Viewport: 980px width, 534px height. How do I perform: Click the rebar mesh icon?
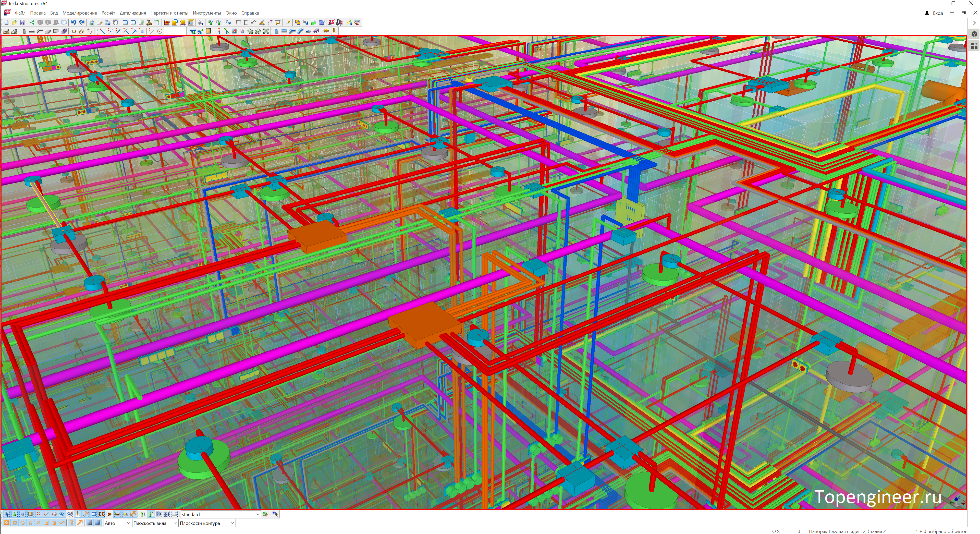point(89,31)
